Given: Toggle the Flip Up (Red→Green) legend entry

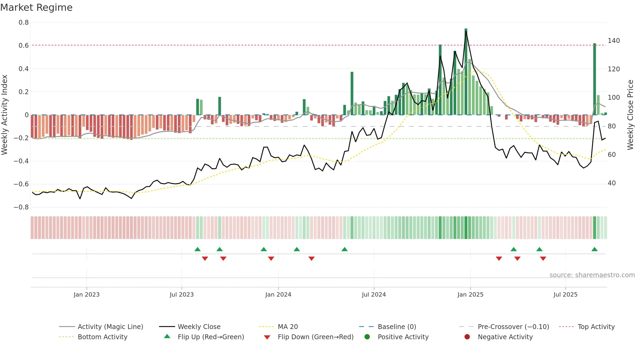Looking at the screenshot, I should [204, 337].
